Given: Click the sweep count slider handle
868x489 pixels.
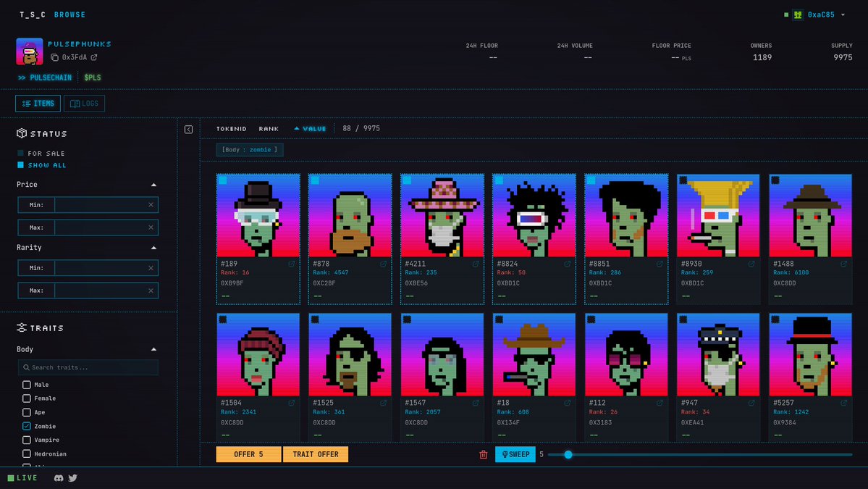Looking at the screenshot, I should click(x=568, y=455).
